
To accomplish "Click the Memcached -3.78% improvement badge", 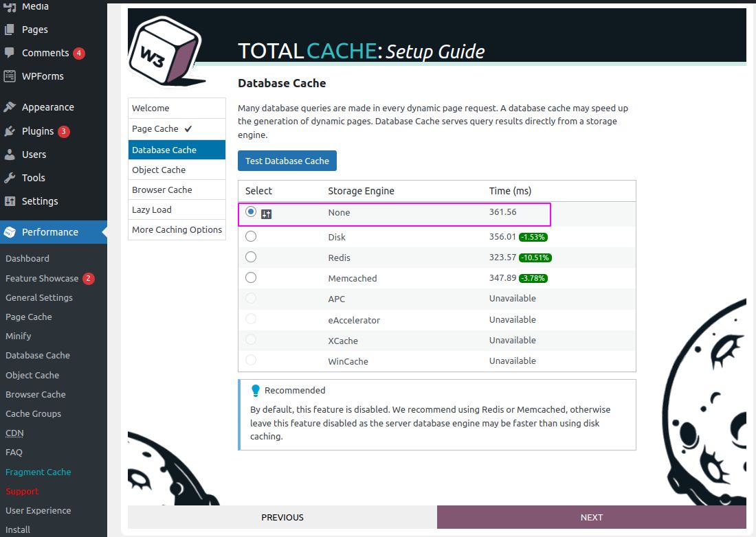I will click(533, 278).
